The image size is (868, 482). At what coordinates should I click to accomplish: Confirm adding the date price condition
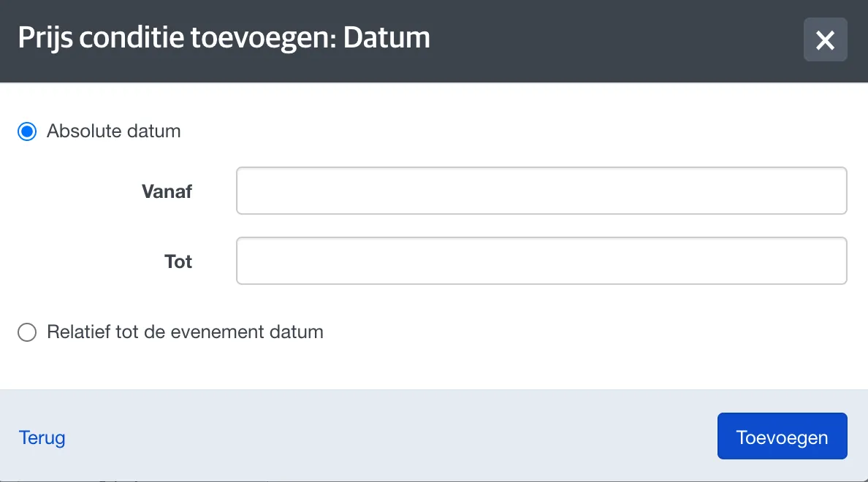[x=783, y=436]
